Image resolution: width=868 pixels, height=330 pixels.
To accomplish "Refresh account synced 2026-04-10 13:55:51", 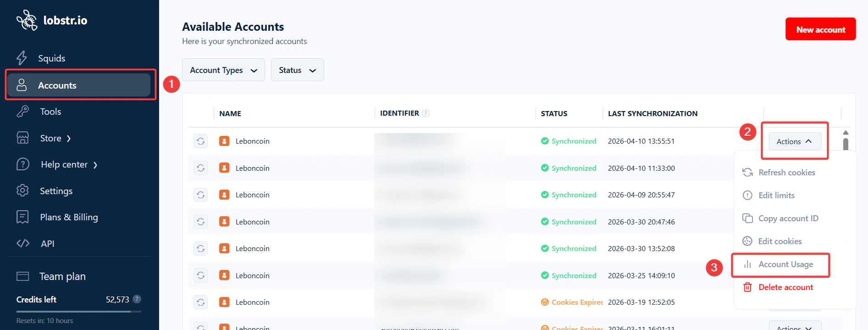I will coord(201,141).
